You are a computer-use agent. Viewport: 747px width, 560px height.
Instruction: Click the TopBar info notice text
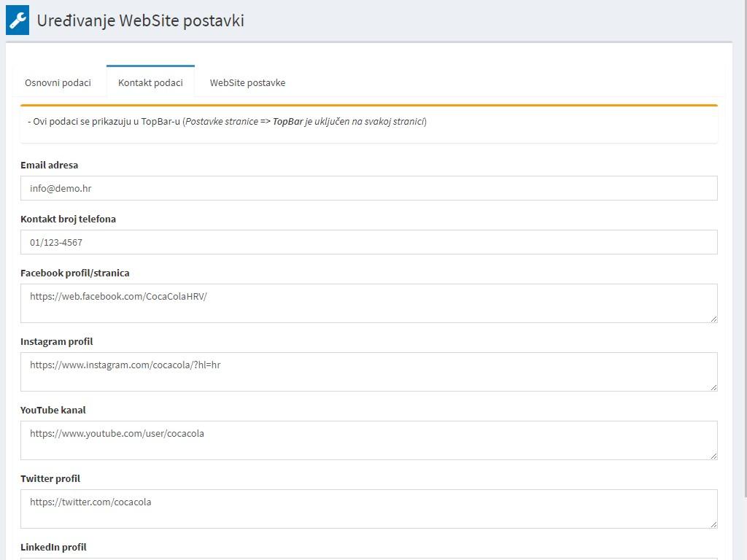(x=227, y=121)
